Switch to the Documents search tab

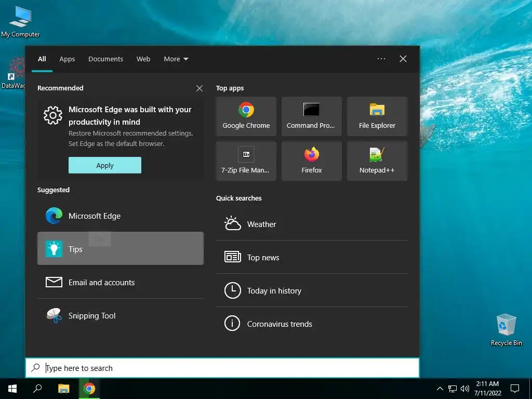tap(105, 59)
